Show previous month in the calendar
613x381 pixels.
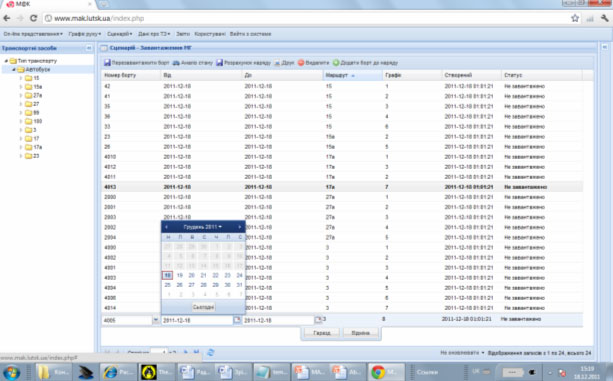pyautogui.click(x=167, y=227)
